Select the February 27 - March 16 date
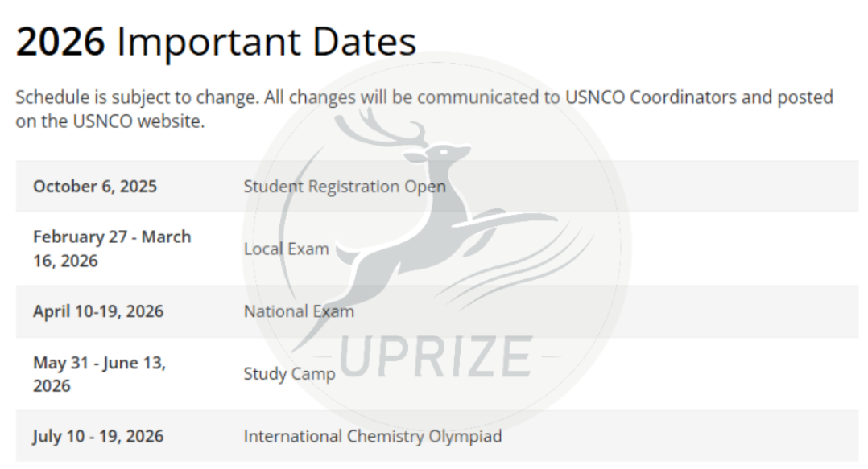868x469 pixels. click(112, 249)
